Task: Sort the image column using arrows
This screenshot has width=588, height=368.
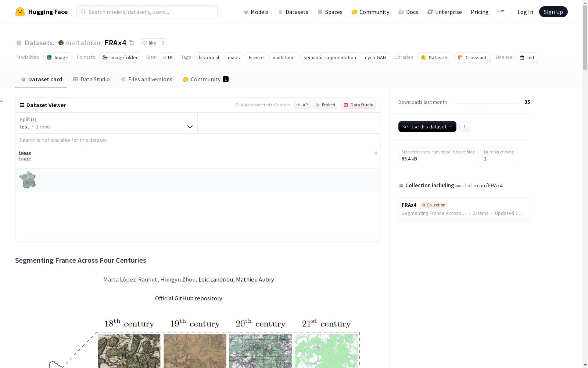Action: click(376, 153)
